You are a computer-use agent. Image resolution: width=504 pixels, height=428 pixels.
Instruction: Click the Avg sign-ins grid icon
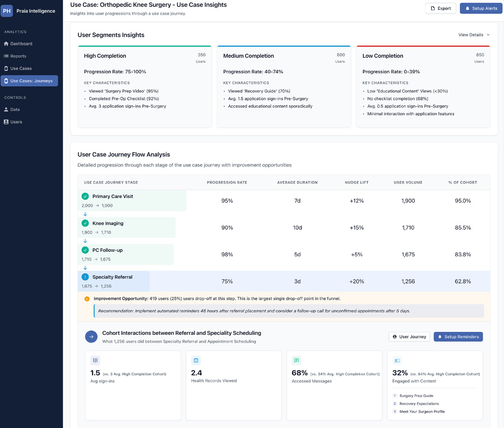[95, 360]
